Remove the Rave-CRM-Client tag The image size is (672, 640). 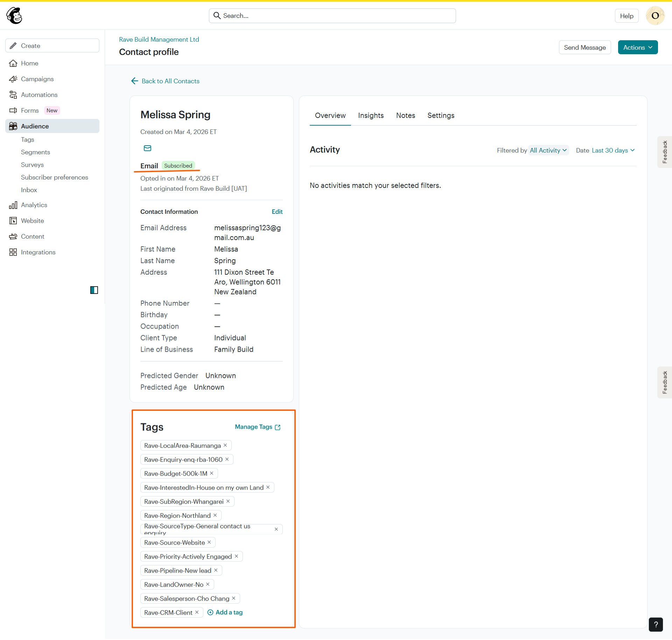tap(197, 612)
